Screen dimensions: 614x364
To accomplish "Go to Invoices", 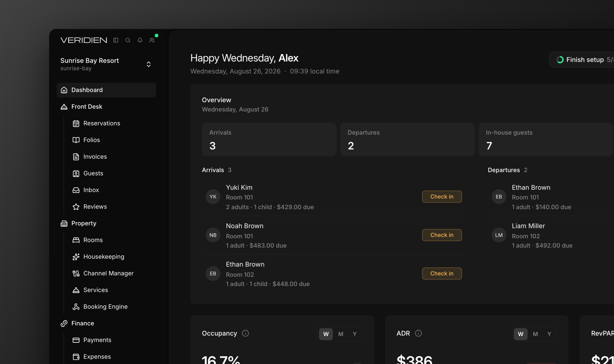I will click(x=112, y=157).
